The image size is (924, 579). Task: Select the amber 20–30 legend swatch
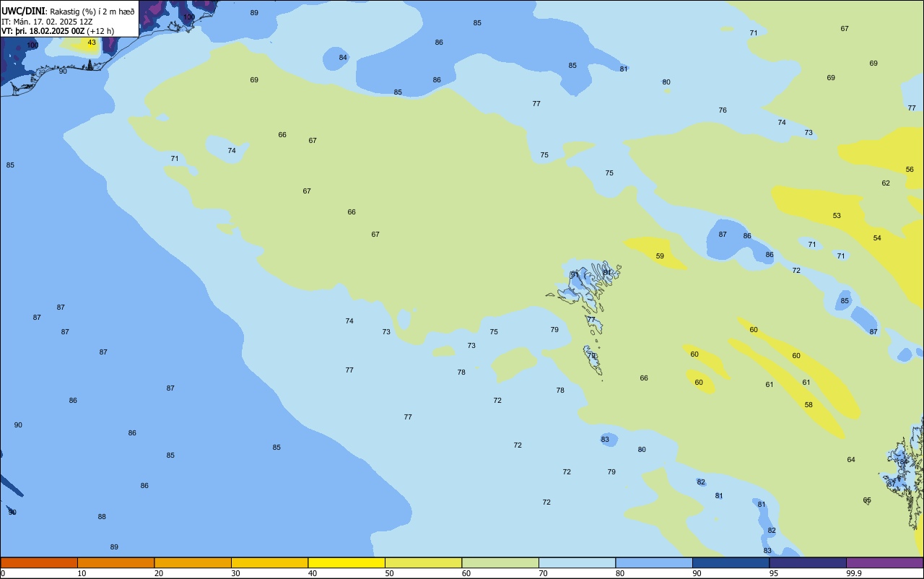193,562
